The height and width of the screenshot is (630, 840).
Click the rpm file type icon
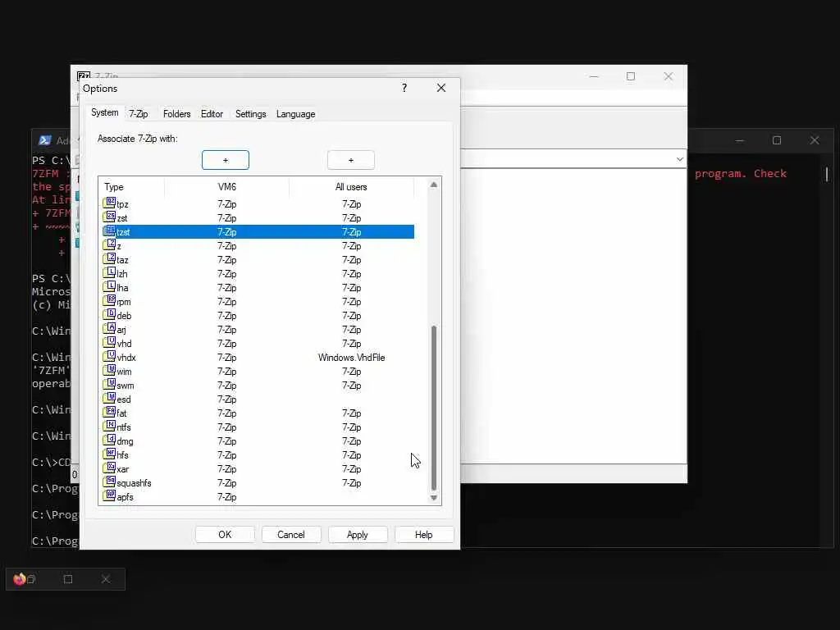pos(109,300)
